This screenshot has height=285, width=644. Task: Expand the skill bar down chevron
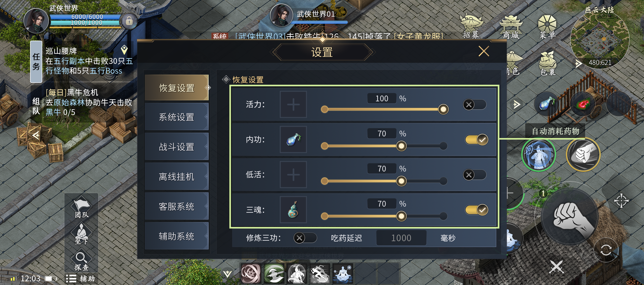click(227, 274)
